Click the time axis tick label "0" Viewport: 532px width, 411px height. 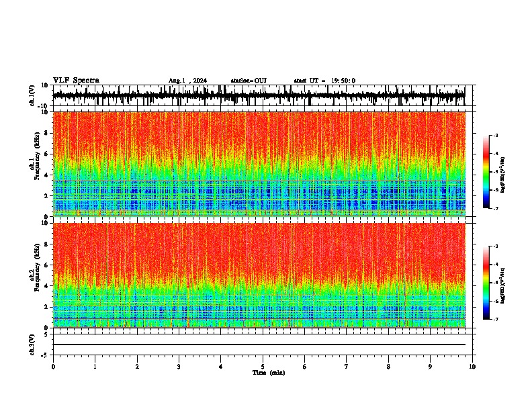click(x=53, y=367)
